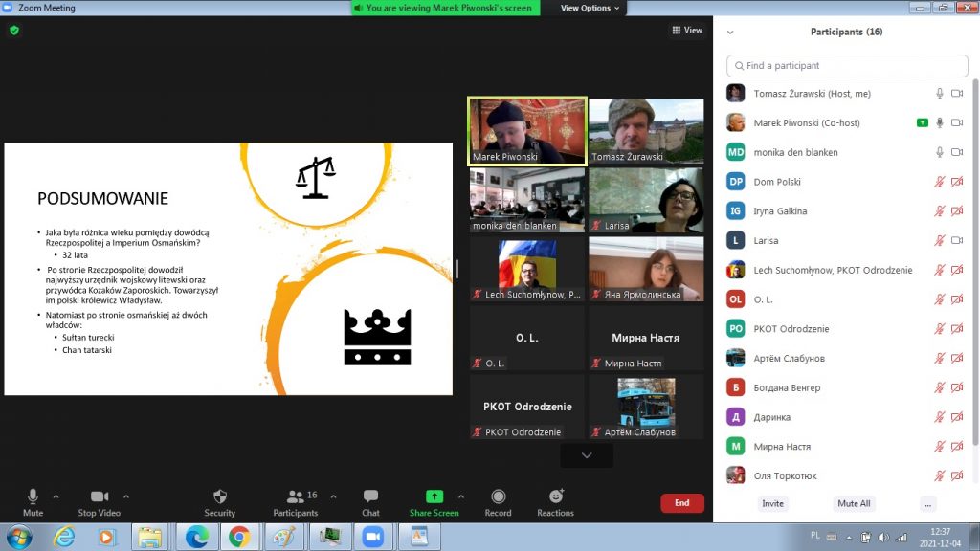Image resolution: width=980 pixels, height=551 pixels.
Task: Open the View Options dropdown
Action: point(590,8)
